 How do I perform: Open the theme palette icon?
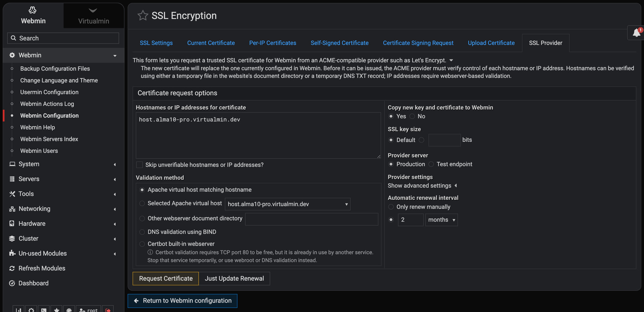(x=69, y=310)
